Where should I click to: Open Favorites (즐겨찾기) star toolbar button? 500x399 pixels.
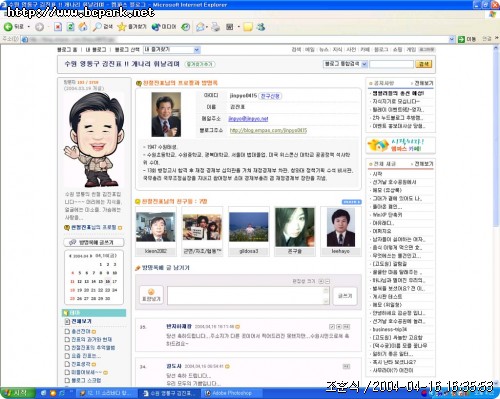coord(132,27)
